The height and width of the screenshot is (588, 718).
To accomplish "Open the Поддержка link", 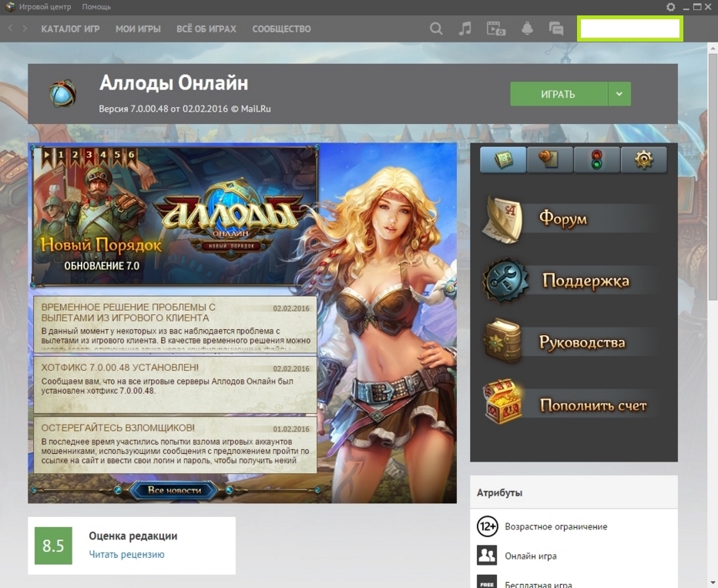I will [x=585, y=281].
